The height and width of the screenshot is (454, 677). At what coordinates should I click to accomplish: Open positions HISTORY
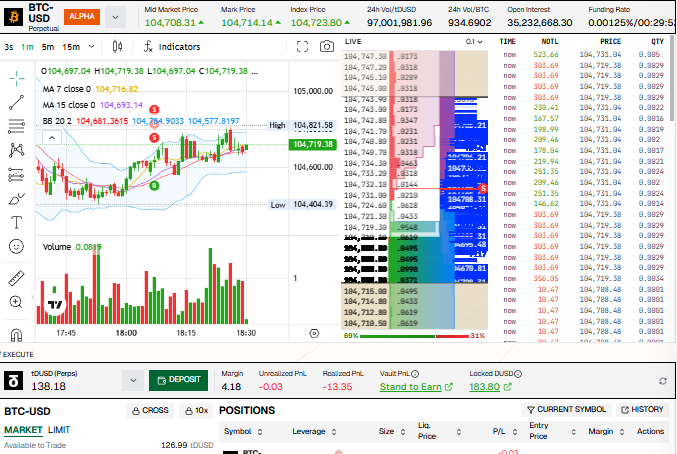click(642, 410)
